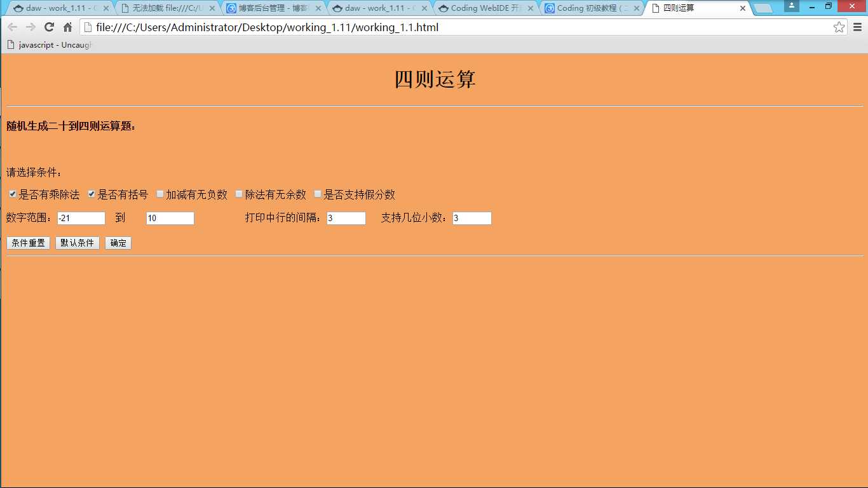Click the address bar URL

click(267, 27)
